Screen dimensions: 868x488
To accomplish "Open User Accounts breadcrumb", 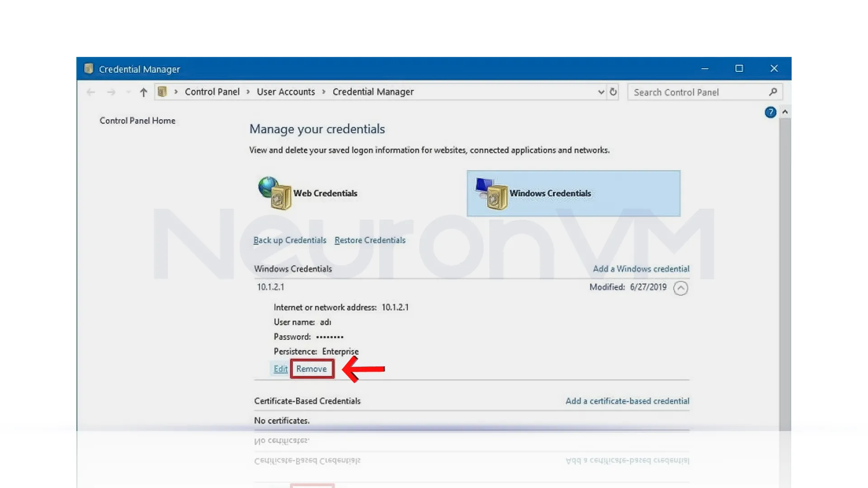I will coord(286,92).
